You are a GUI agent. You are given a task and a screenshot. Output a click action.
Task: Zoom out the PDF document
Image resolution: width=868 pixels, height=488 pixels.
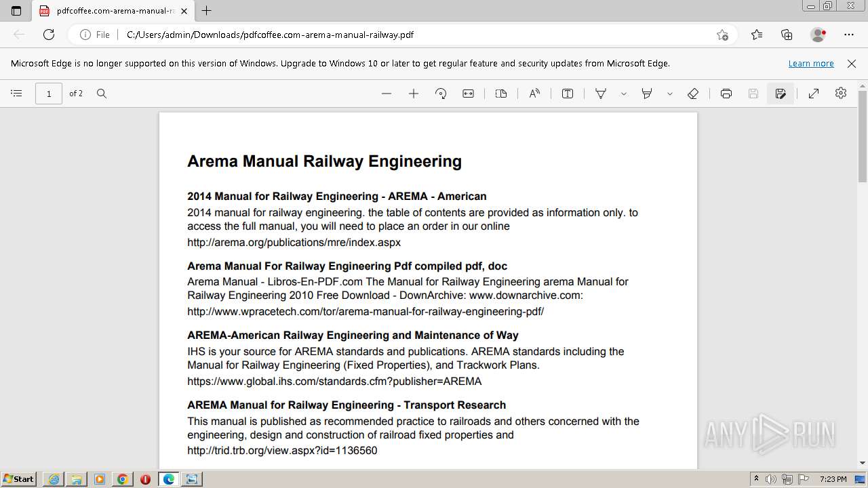(387, 94)
